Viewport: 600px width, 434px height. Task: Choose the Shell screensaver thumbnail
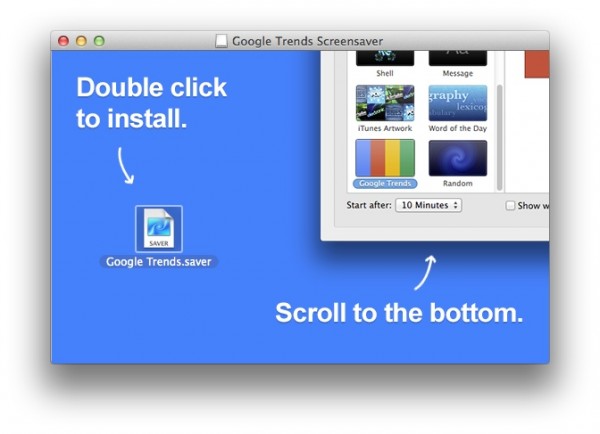point(385,59)
